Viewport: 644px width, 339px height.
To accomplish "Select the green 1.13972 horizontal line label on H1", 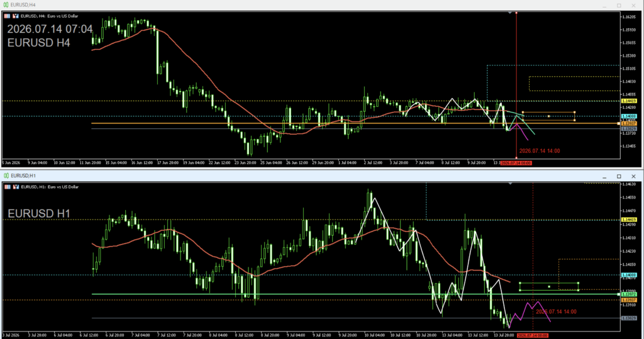I will coord(629,294).
